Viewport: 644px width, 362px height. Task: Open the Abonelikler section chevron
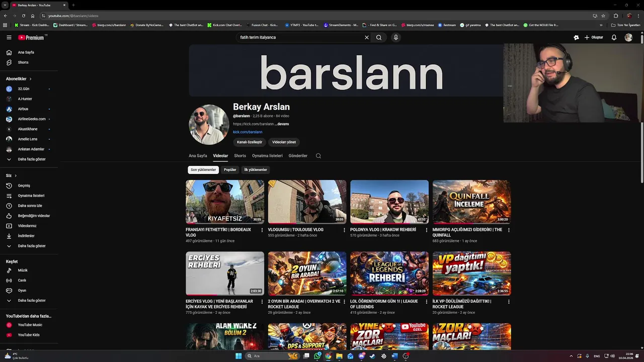click(x=30, y=79)
